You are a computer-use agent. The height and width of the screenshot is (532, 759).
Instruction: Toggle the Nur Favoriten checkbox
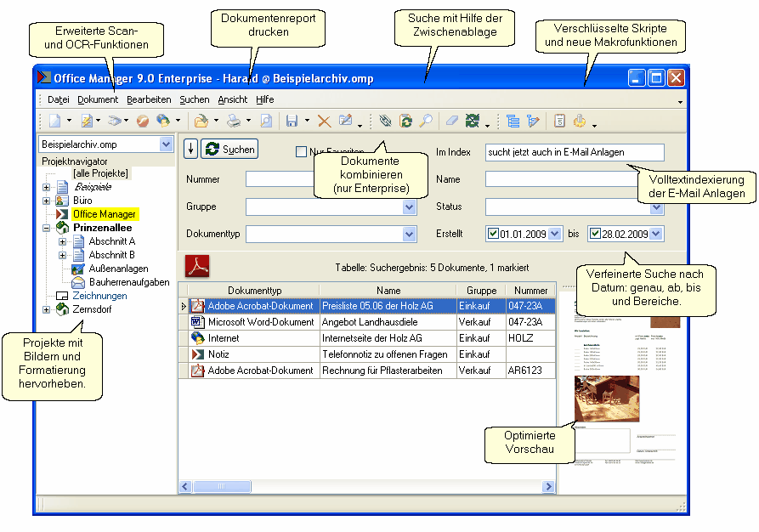(x=301, y=152)
